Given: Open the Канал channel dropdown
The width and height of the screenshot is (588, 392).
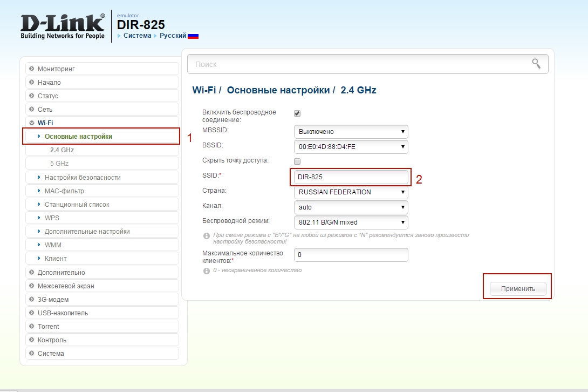Looking at the screenshot, I should click(351, 207).
